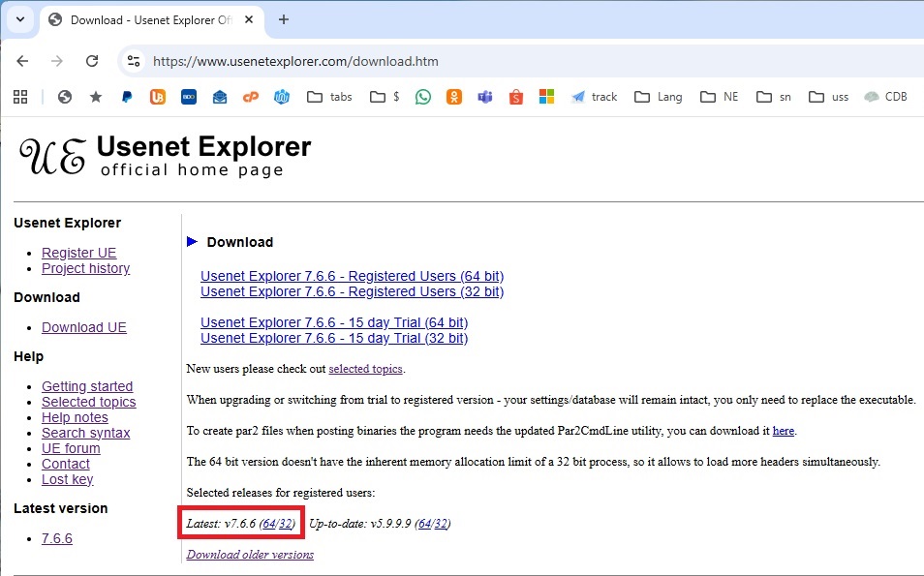Open the 'tabs' bookmark folder
Image resolution: width=924 pixels, height=576 pixels.
[329, 97]
